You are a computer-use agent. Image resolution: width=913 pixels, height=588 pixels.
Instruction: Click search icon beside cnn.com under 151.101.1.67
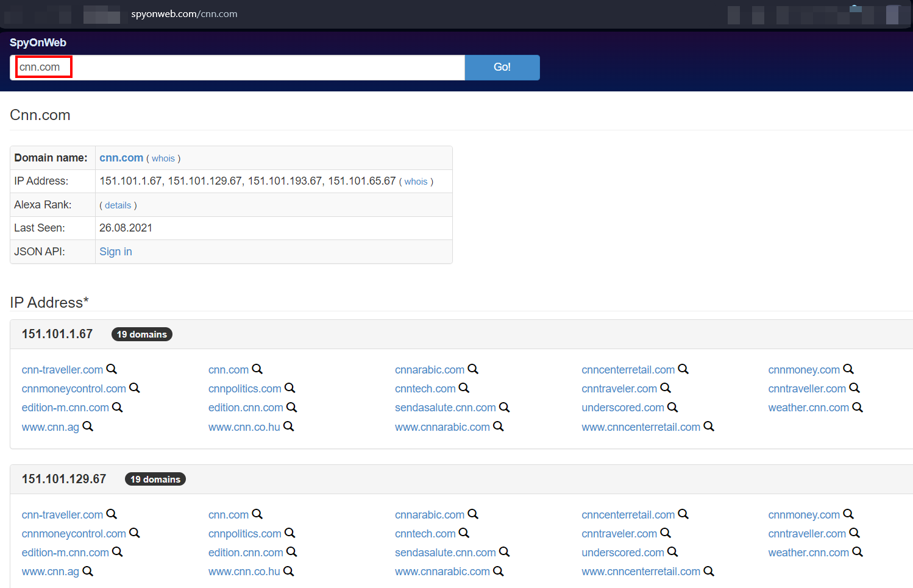pos(257,369)
